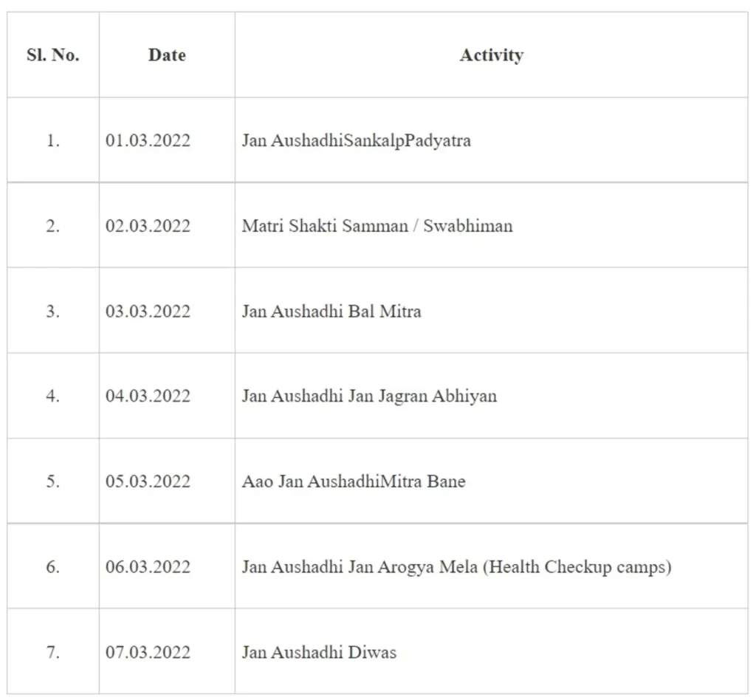Click serial number 7. in last row

pyautogui.click(x=53, y=653)
